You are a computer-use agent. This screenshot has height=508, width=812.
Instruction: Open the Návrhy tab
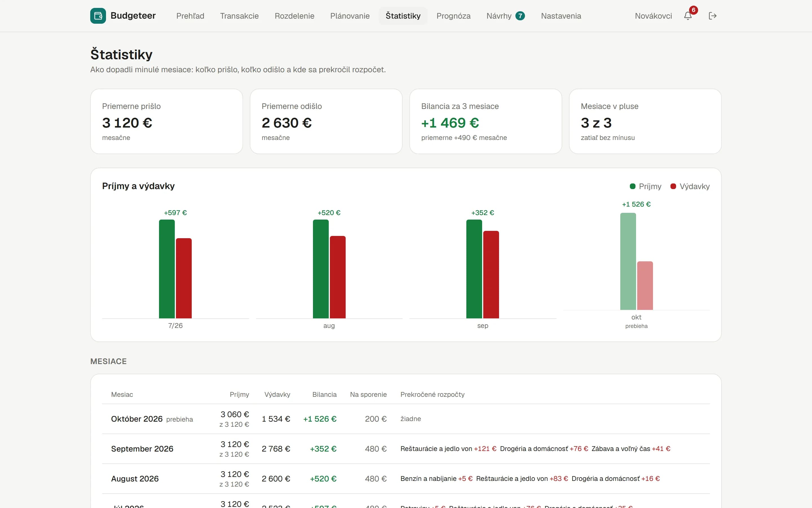point(505,16)
